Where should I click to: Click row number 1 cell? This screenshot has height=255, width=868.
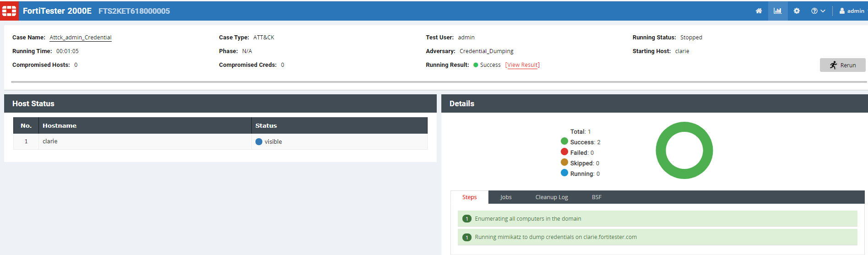click(x=26, y=141)
